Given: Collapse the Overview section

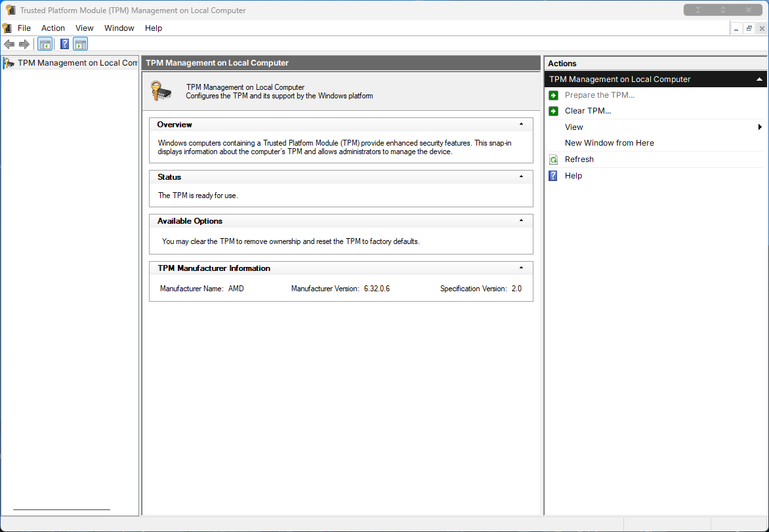Looking at the screenshot, I should (522, 124).
